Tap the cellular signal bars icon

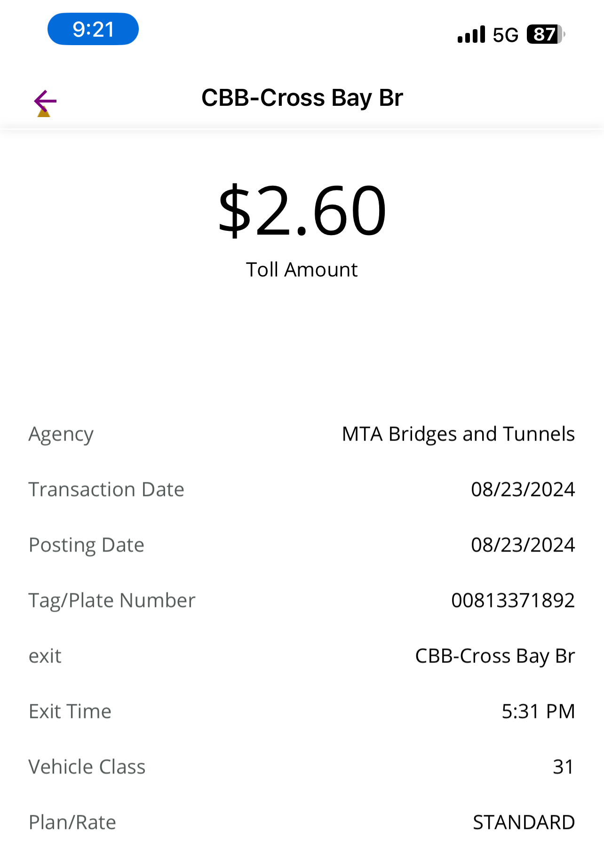(471, 35)
